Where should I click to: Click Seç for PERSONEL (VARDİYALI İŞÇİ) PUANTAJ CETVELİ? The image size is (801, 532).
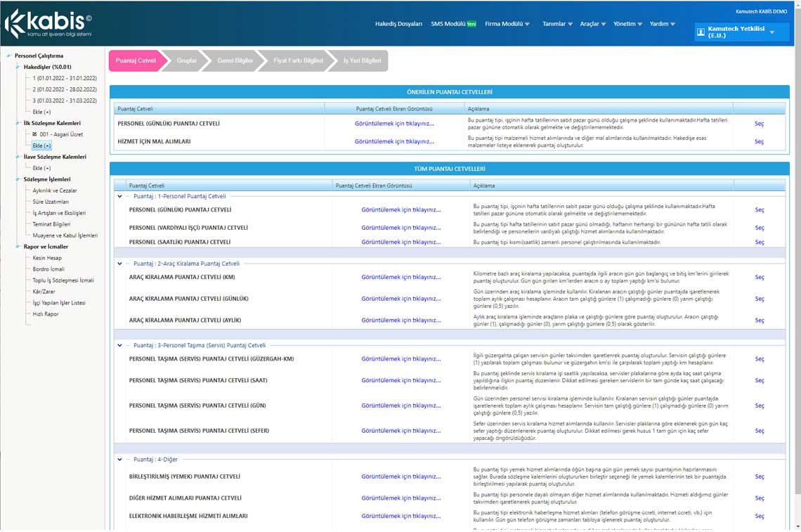tap(760, 228)
